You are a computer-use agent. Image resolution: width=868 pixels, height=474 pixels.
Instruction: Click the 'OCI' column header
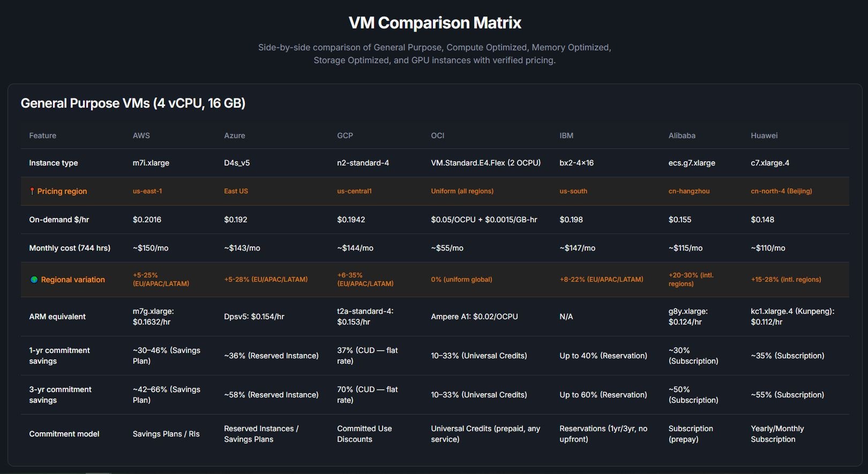[x=438, y=136]
